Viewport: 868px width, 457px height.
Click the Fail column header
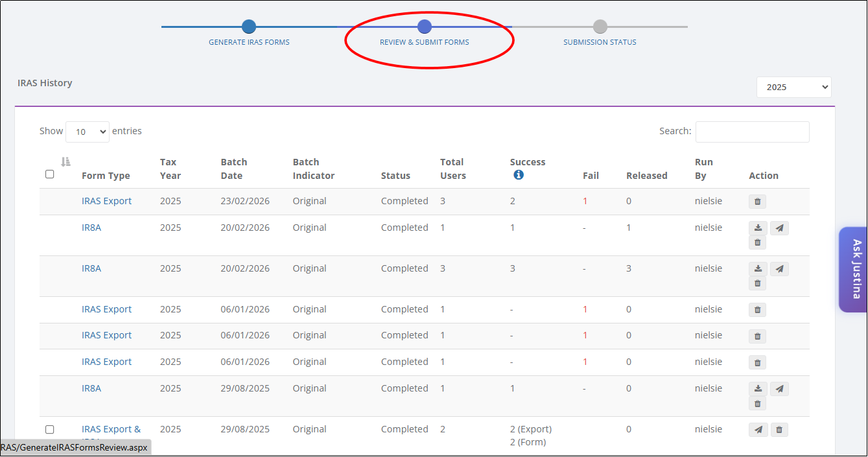click(591, 176)
